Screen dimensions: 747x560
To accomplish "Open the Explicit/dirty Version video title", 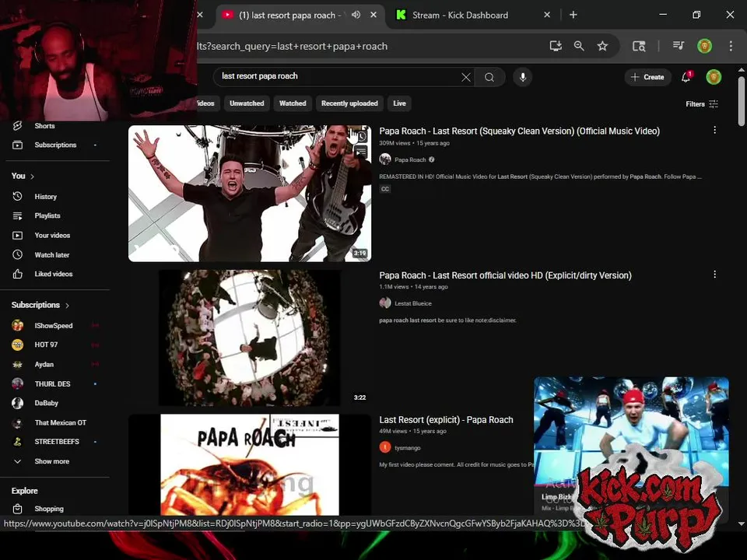I will [506, 275].
